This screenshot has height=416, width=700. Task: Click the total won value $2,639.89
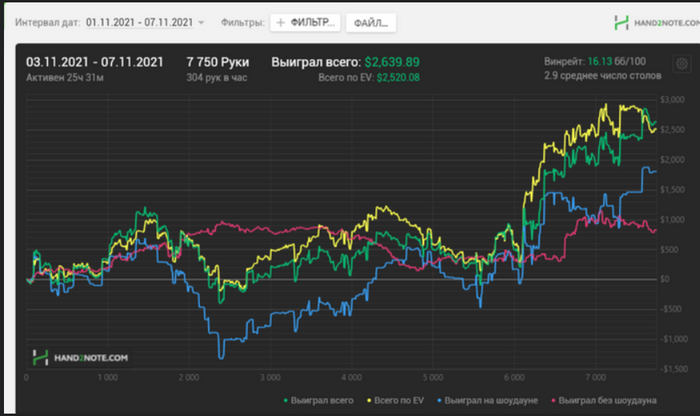click(x=392, y=62)
